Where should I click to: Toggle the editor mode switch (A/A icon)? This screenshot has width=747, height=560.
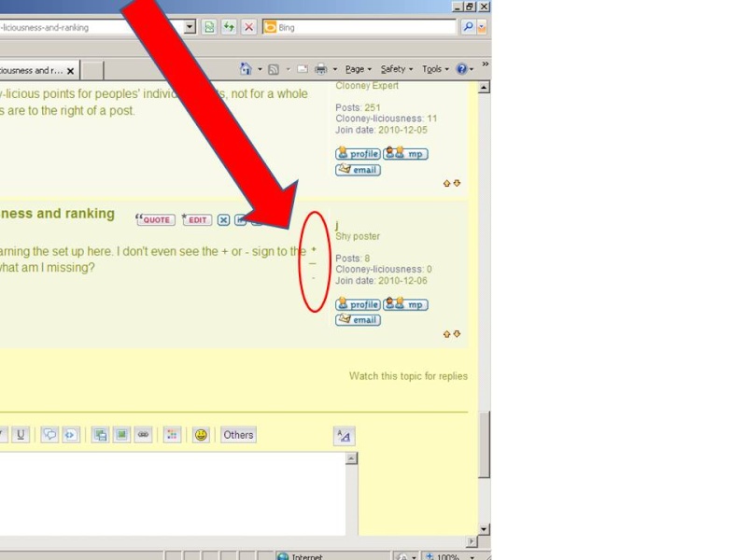tap(344, 436)
